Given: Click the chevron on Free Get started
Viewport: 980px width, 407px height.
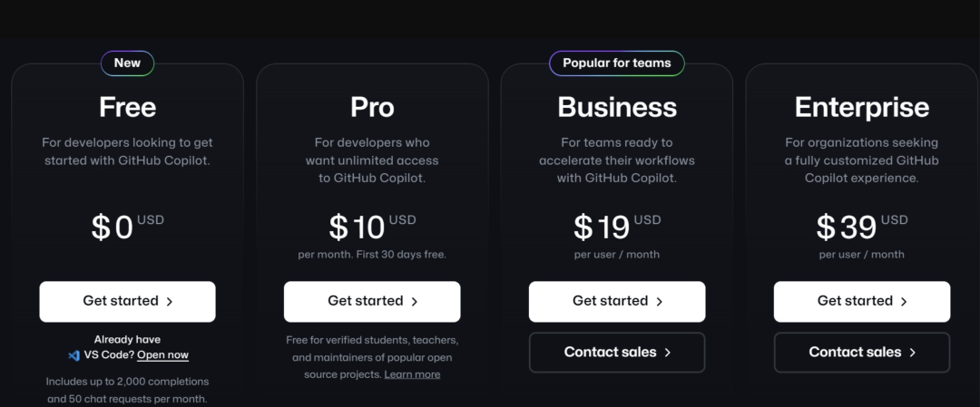Looking at the screenshot, I should point(170,302).
